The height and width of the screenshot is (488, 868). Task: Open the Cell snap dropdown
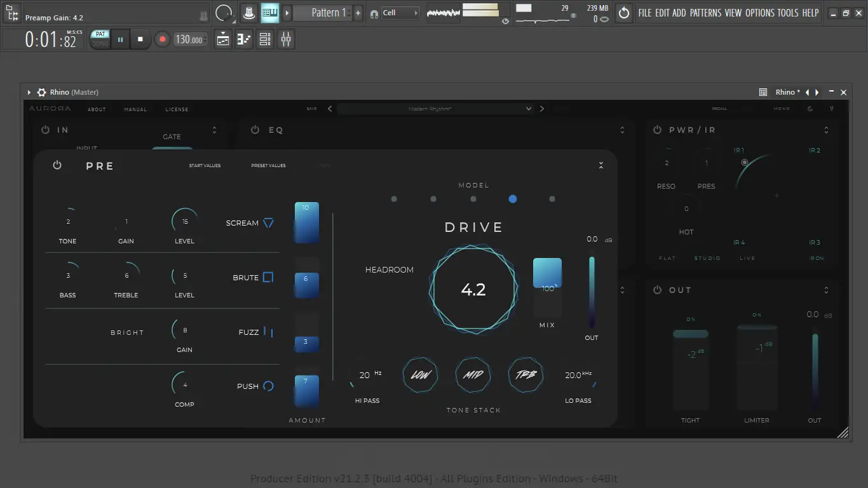[400, 13]
